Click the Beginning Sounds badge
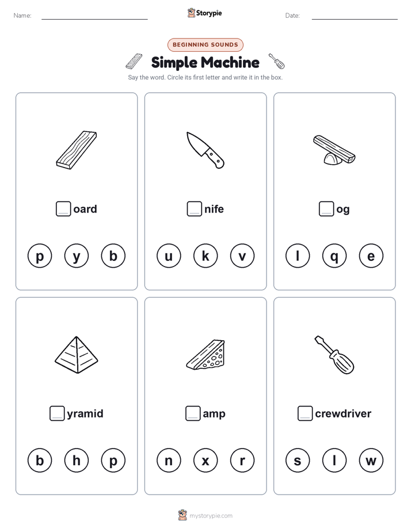This screenshot has height=532, width=411. [205, 45]
